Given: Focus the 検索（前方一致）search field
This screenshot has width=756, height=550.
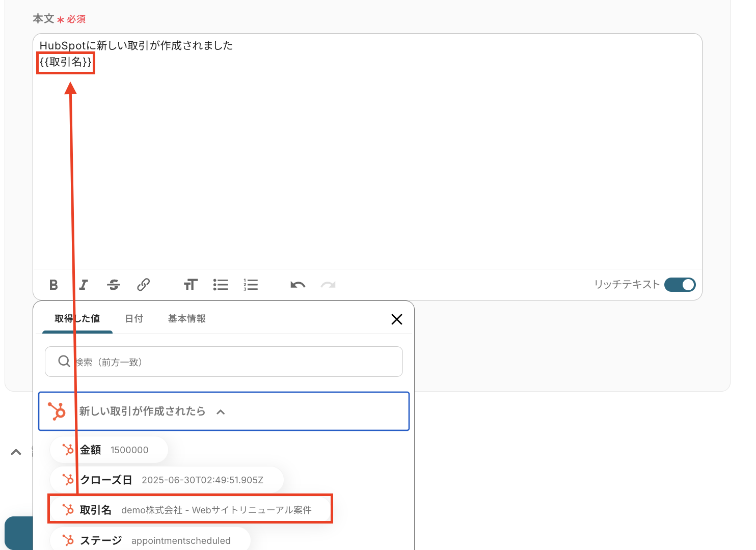Looking at the screenshot, I should [224, 362].
